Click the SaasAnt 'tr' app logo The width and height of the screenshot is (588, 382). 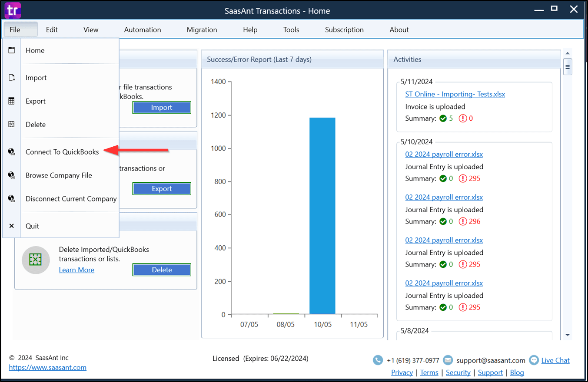13,10
